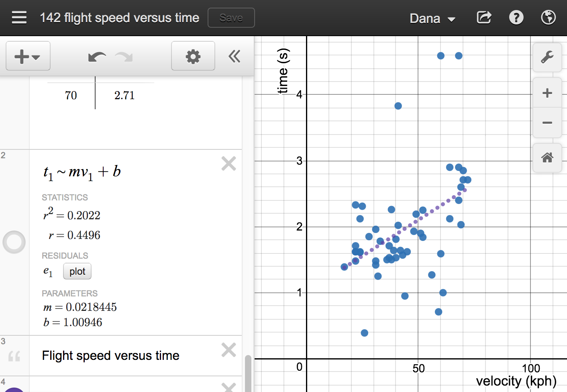Click the velocity (kph) axis label
This screenshot has width=567, height=392.
(516, 381)
